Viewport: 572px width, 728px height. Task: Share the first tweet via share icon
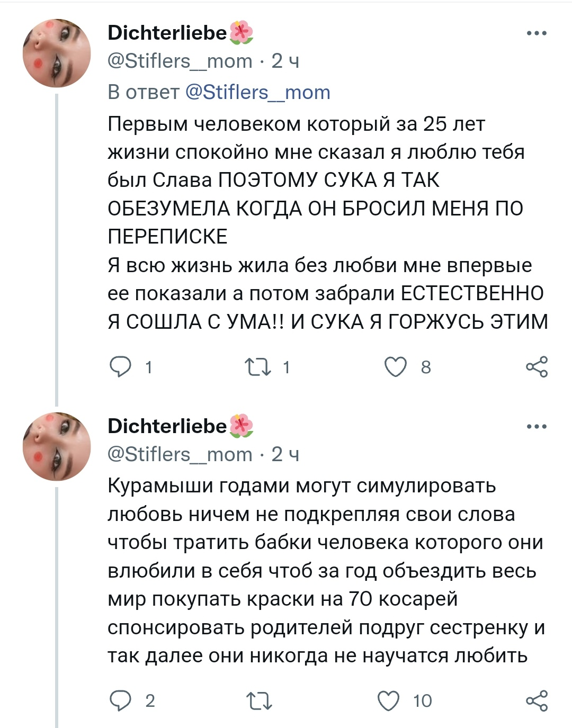coord(537,367)
